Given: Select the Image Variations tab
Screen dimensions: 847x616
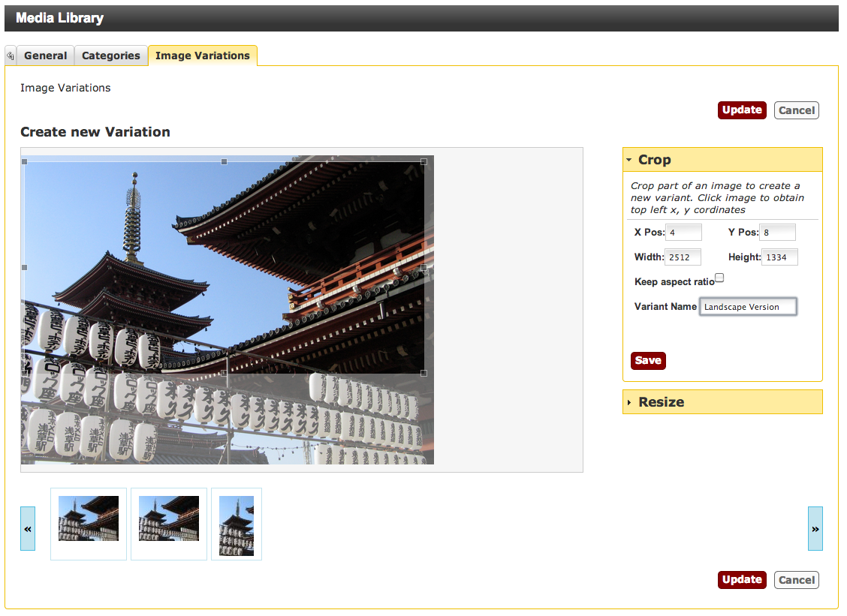Looking at the screenshot, I should [x=202, y=56].
